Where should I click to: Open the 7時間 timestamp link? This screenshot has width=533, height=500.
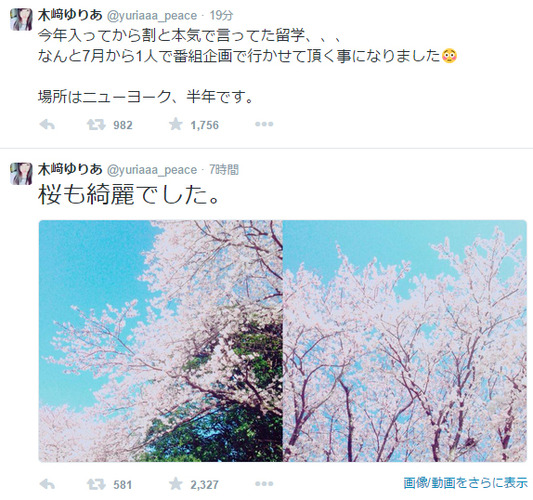coord(224,169)
